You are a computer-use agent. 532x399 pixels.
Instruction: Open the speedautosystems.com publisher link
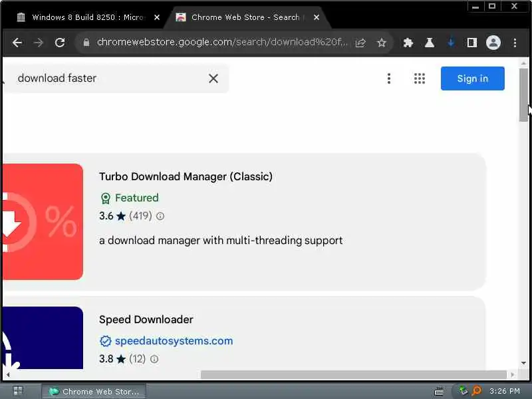point(174,341)
